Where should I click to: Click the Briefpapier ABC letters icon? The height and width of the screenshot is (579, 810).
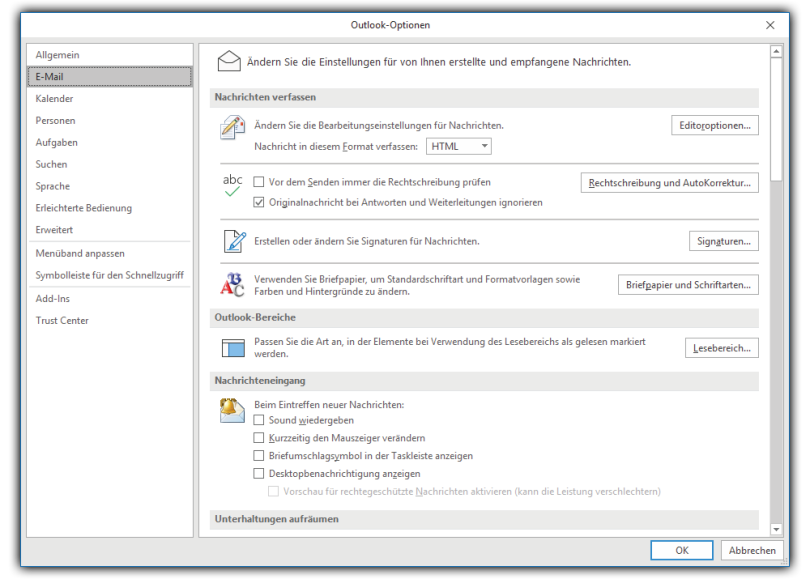tap(232, 285)
